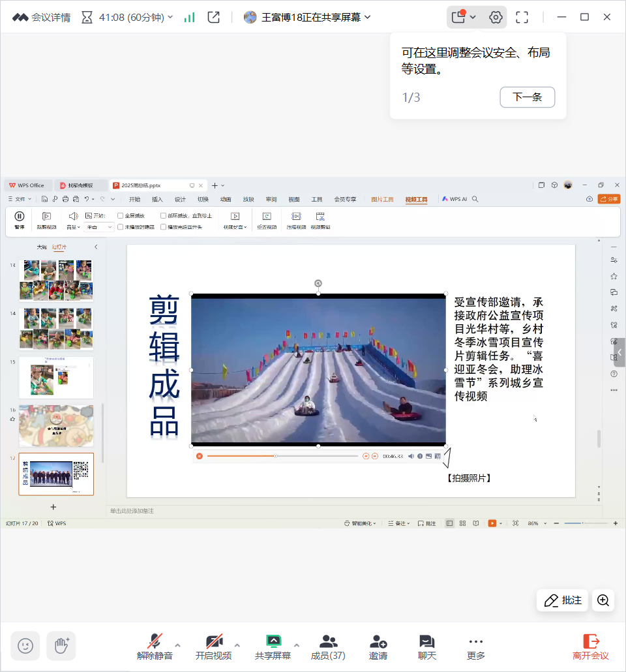Turn on camera with 开启视频
626x672 pixels.
tap(214, 647)
